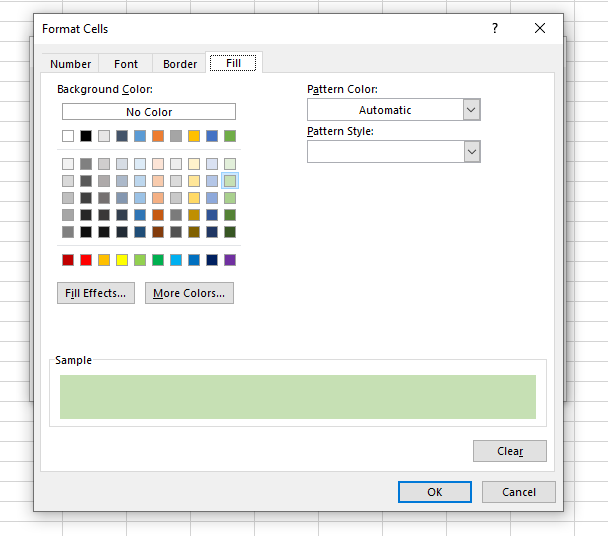This screenshot has width=608, height=536.
Task: Pick the black swatch in theme row
Action: click(x=86, y=136)
